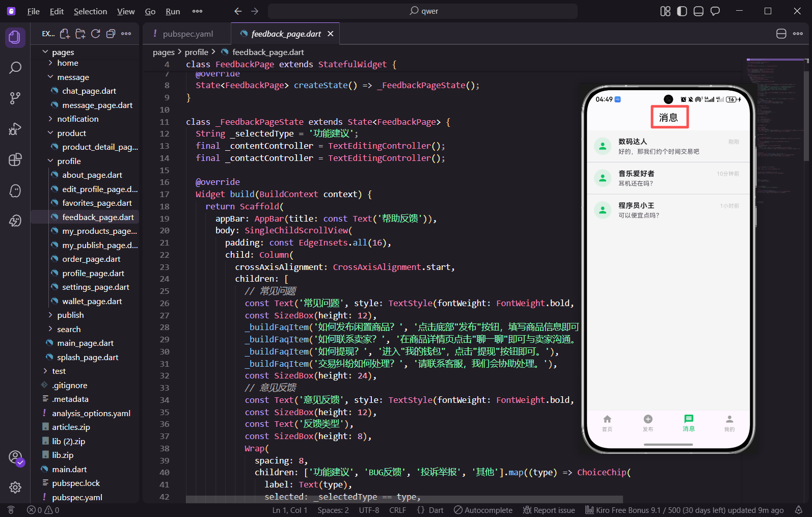Open the Kiro ghost icon panel
The image size is (812, 517).
(x=15, y=191)
